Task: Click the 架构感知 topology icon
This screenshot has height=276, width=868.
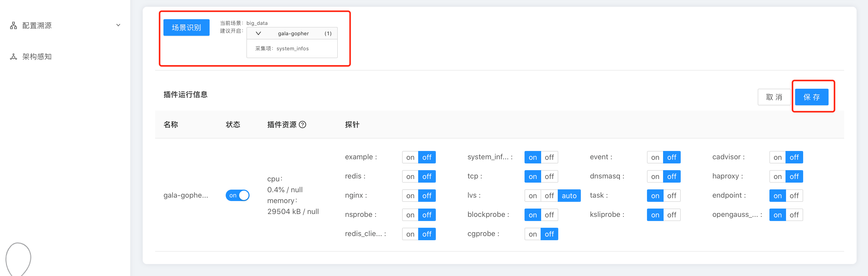Action: click(13, 57)
